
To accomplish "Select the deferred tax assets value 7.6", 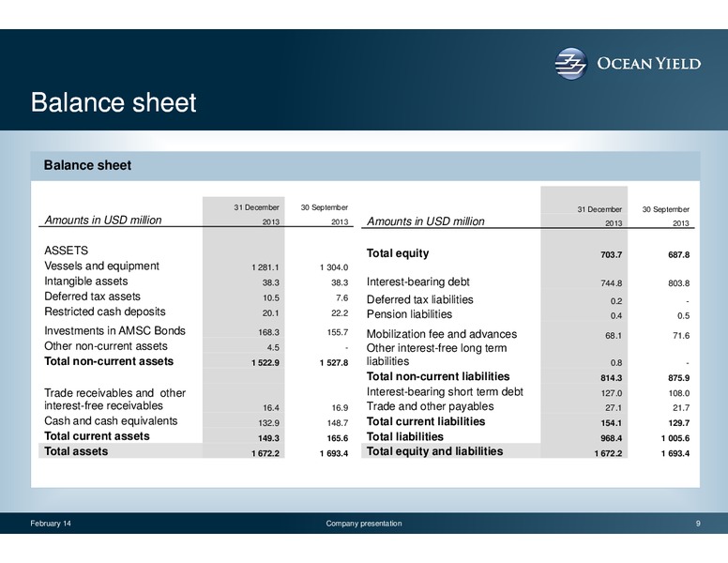I will (342, 297).
